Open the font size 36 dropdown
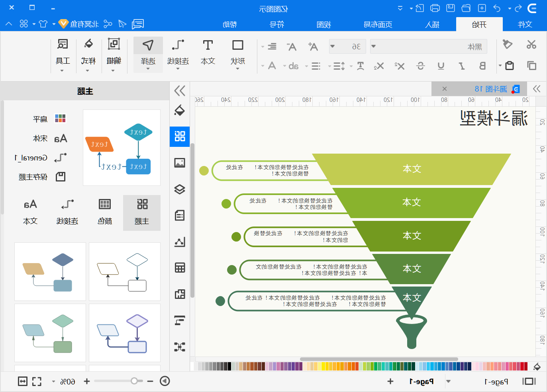The width and height of the screenshot is (547, 392). point(332,46)
